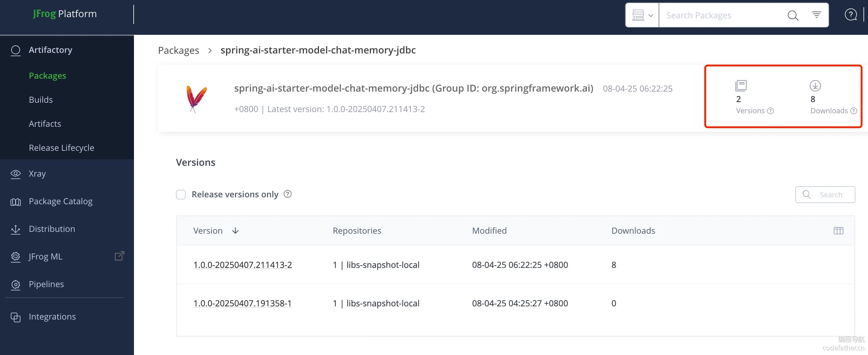Open the table columns chooser icon
The width and height of the screenshot is (868, 355).
(838, 231)
